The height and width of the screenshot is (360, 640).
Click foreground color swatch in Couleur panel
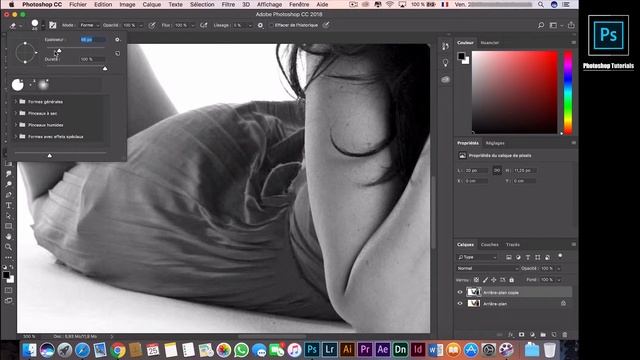(461, 56)
